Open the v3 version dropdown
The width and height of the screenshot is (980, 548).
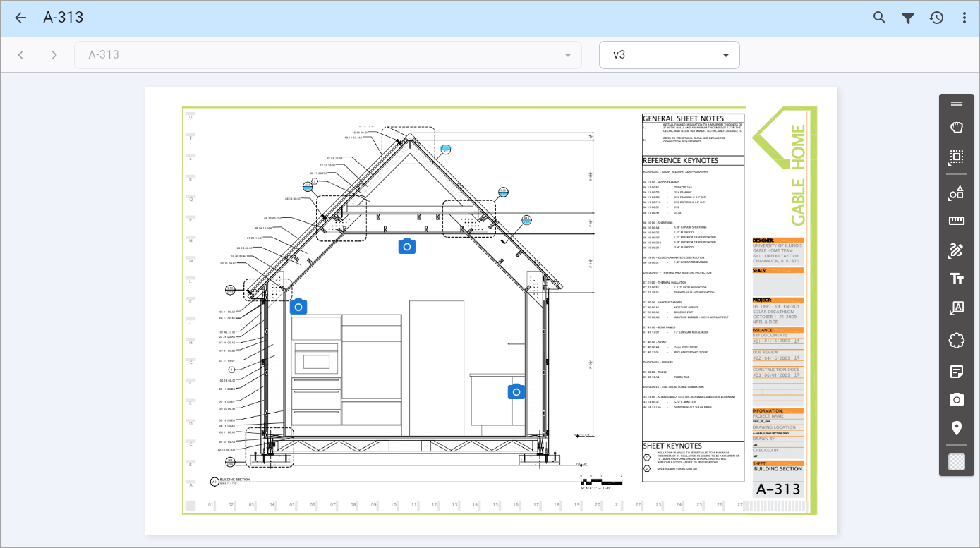[669, 55]
